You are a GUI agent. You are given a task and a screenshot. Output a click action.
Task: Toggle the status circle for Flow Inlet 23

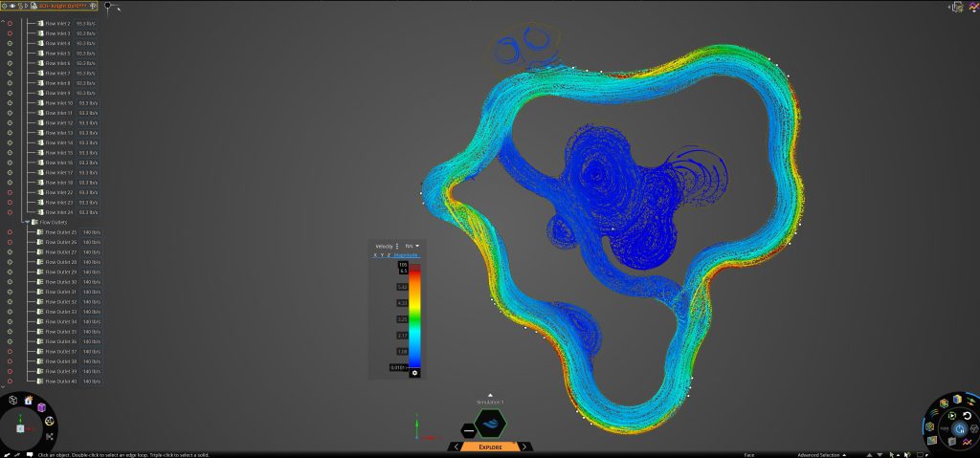10,203
